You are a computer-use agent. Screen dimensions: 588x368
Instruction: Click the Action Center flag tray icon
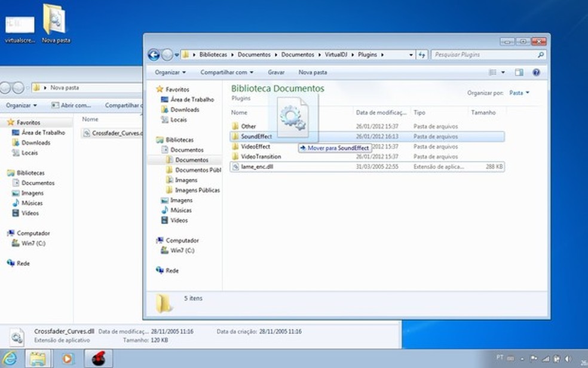pyautogui.click(x=534, y=358)
